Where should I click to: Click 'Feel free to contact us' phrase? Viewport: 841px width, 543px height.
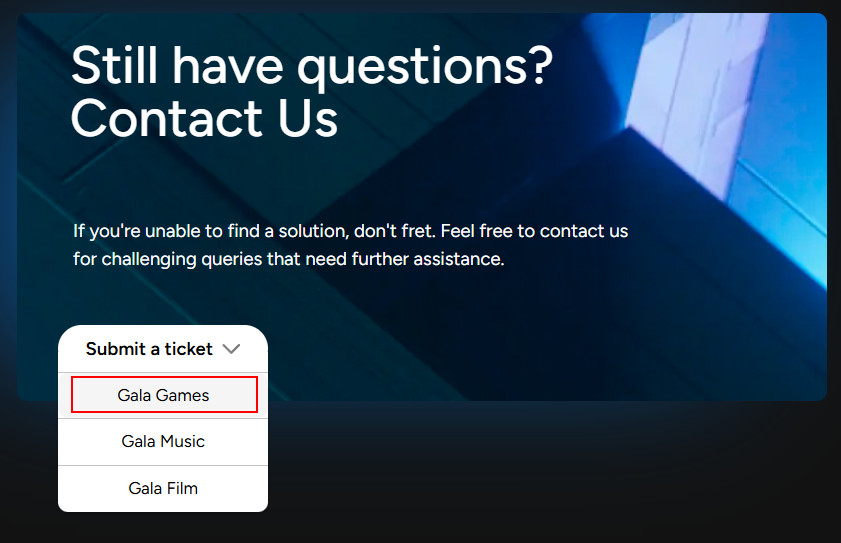pyautogui.click(x=534, y=231)
